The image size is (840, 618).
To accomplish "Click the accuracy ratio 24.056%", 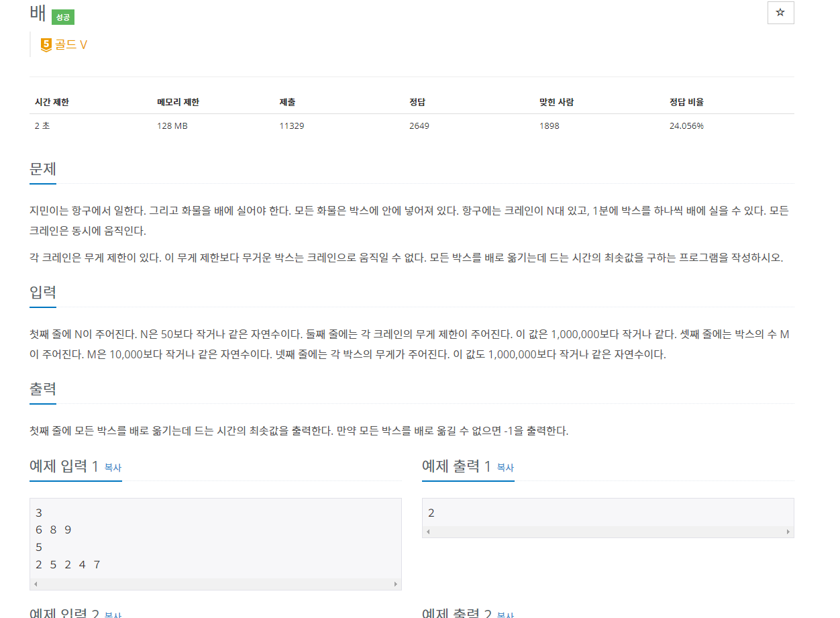I will 686,125.
